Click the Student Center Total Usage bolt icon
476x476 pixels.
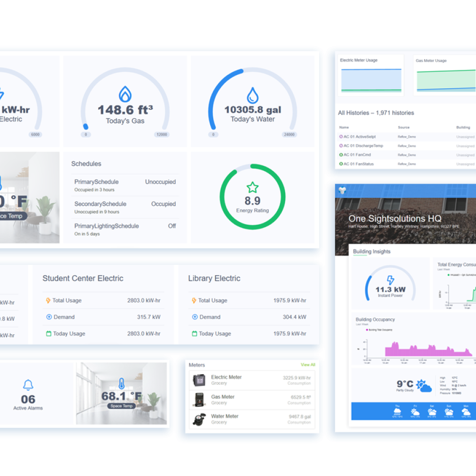coord(48,300)
